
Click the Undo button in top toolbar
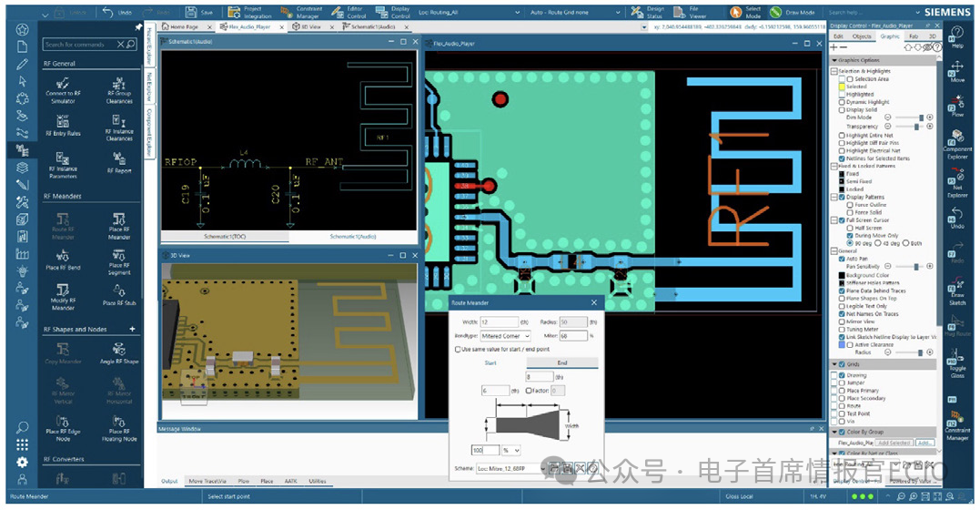point(116,12)
